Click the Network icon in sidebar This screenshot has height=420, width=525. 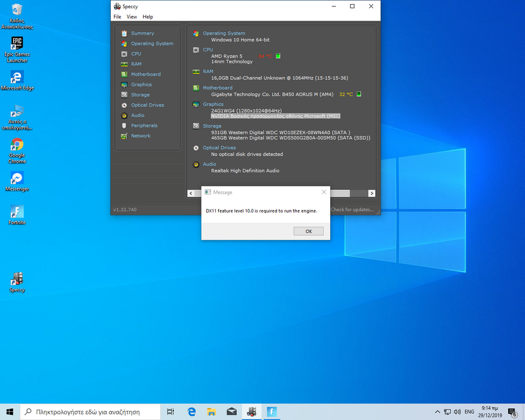(124, 136)
